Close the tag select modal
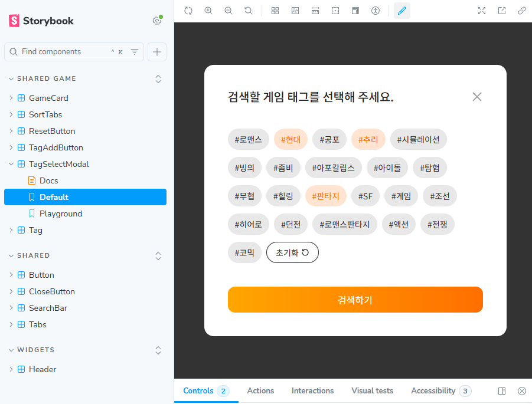532x404 pixels. point(477,97)
